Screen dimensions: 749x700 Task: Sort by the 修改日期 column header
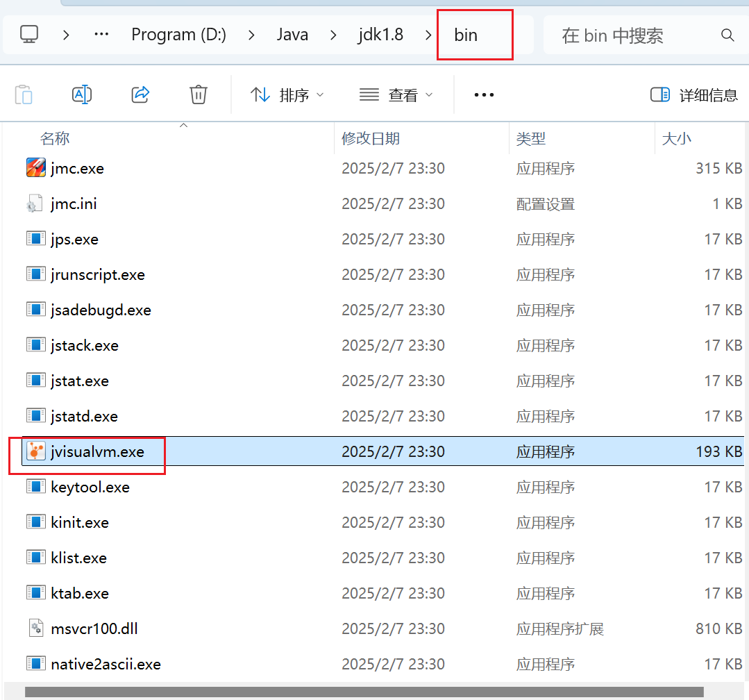point(371,139)
